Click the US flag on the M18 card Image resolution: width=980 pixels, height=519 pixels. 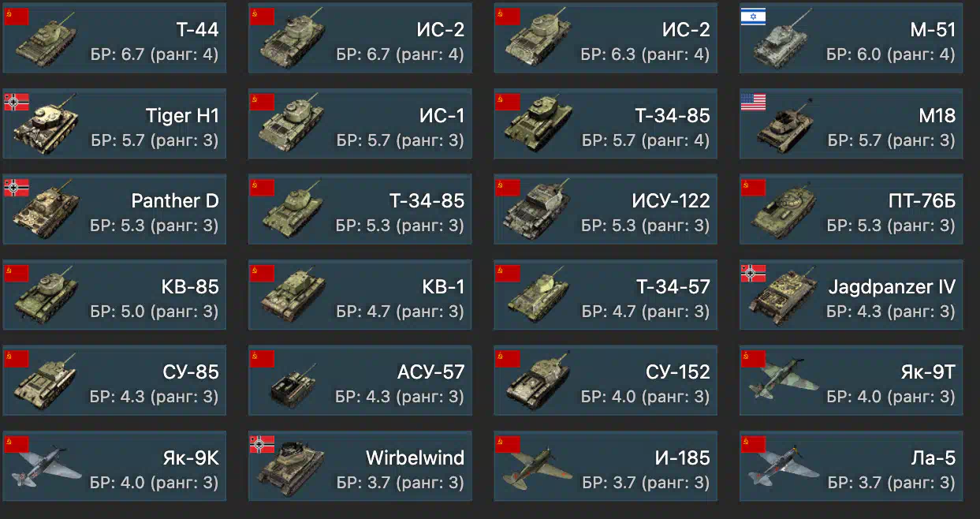coord(752,102)
